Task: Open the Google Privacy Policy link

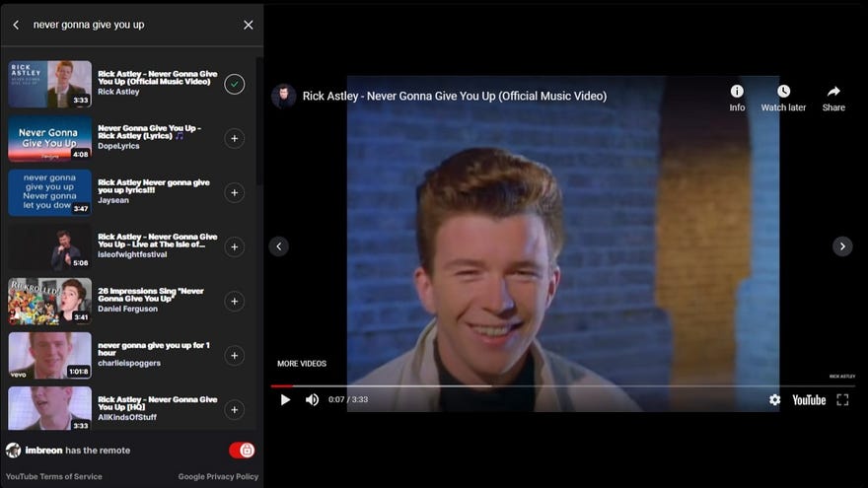Action: pyautogui.click(x=218, y=476)
